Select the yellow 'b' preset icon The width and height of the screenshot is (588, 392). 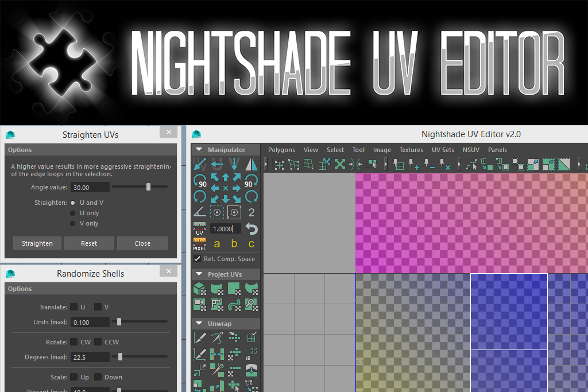pyautogui.click(x=234, y=244)
